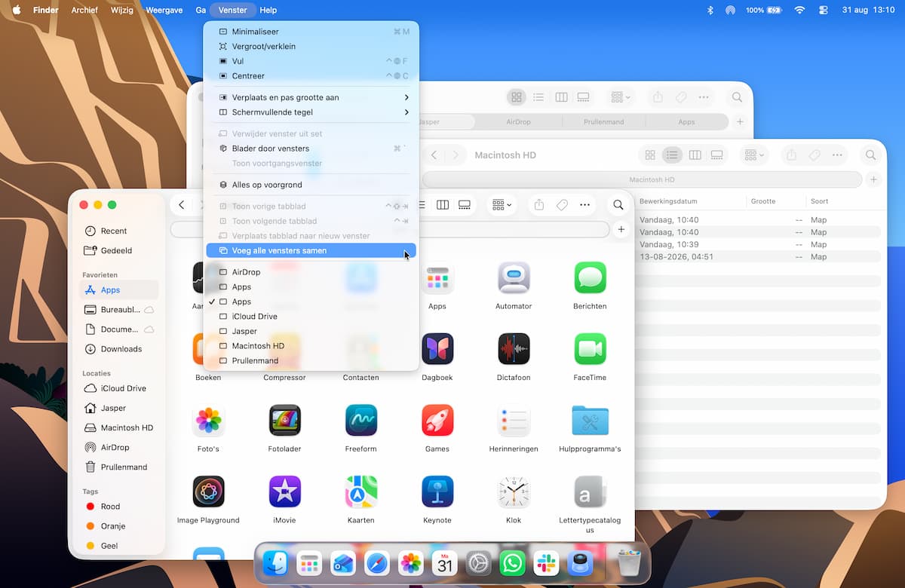Open more actions menu in Apps window
The width and height of the screenshot is (905, 588).
click(x=584, y=205)
